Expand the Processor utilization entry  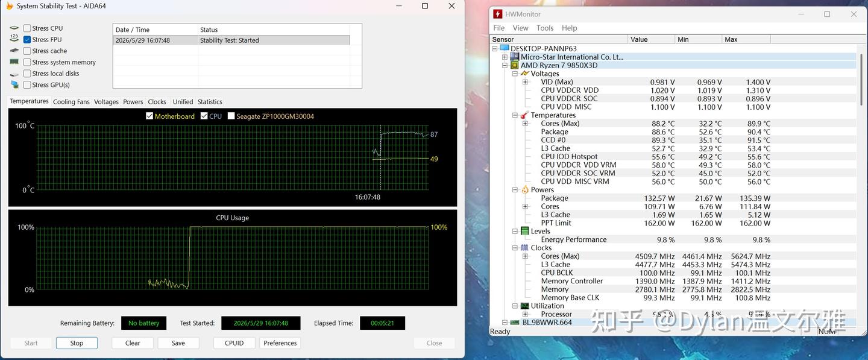point(525,314)
